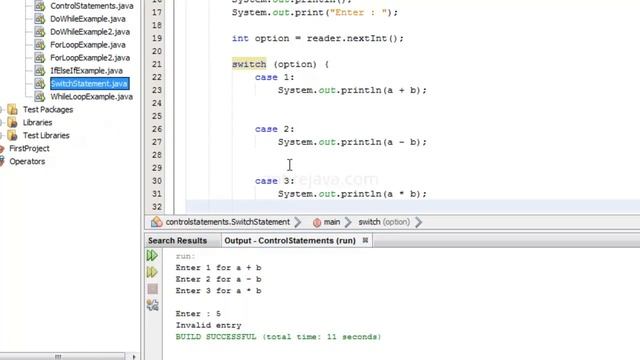Viewport: 640px width, 360px height.
Task: Click the Re-run with different parameters icon
Action: [152, 272]
